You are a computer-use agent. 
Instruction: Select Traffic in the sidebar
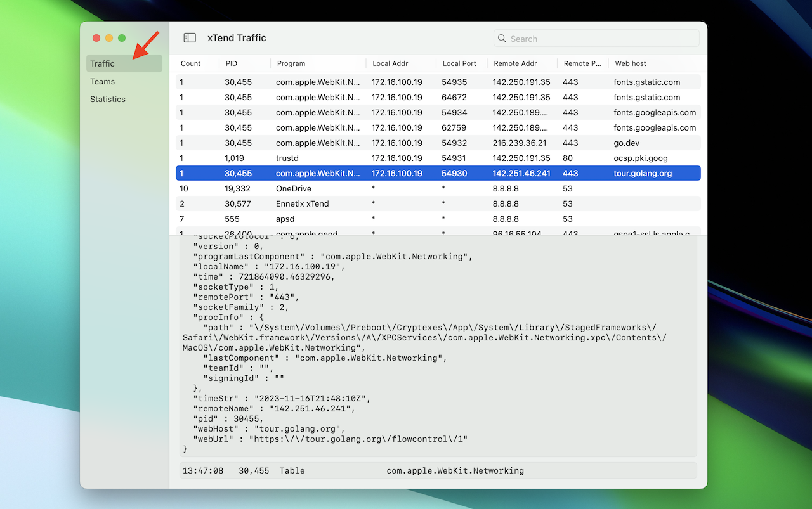[124, 63]
